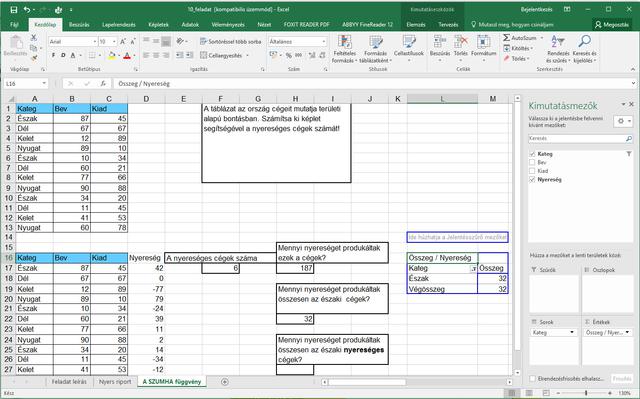Open the Feladat leírás sheet tab
The height and width of the screenshot is (399, 640).
click(x=69, y=382)
